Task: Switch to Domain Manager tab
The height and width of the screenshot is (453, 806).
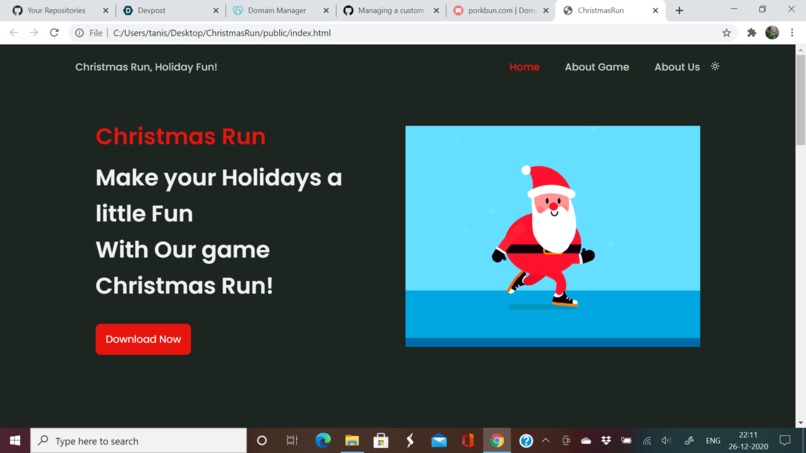Action: click(277, 10)
